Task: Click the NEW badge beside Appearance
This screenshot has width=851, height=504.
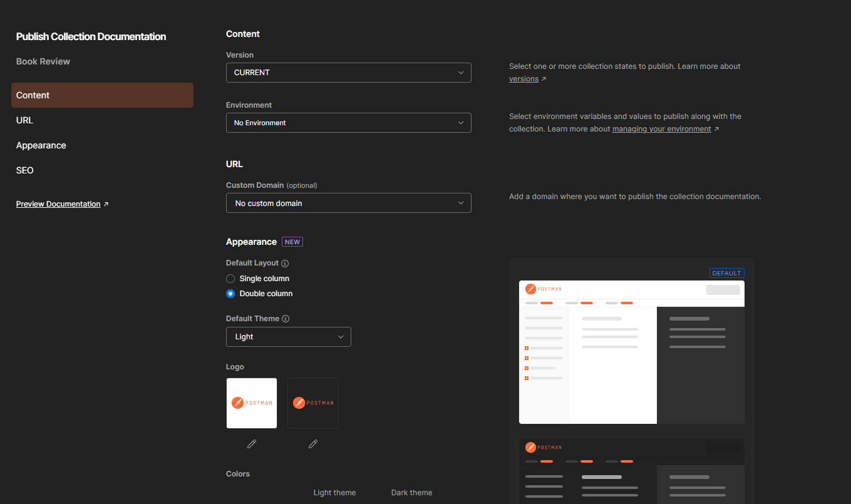Action: click(292, 242)
